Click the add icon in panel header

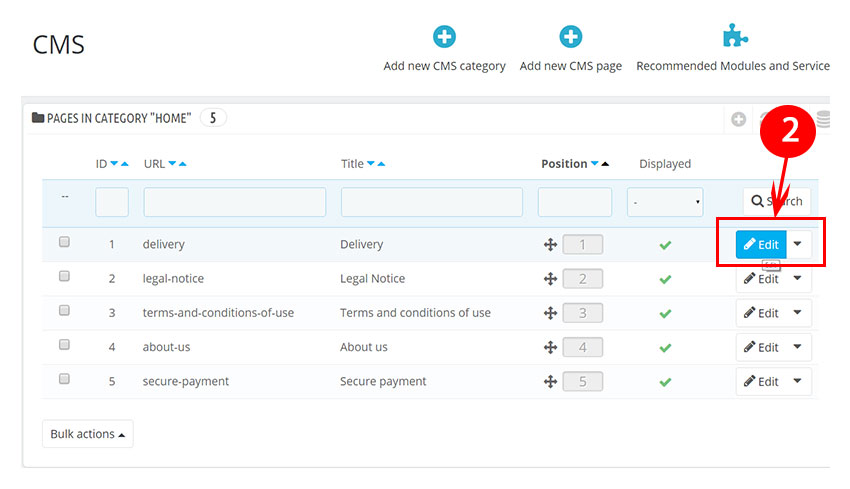click(738, 119)
